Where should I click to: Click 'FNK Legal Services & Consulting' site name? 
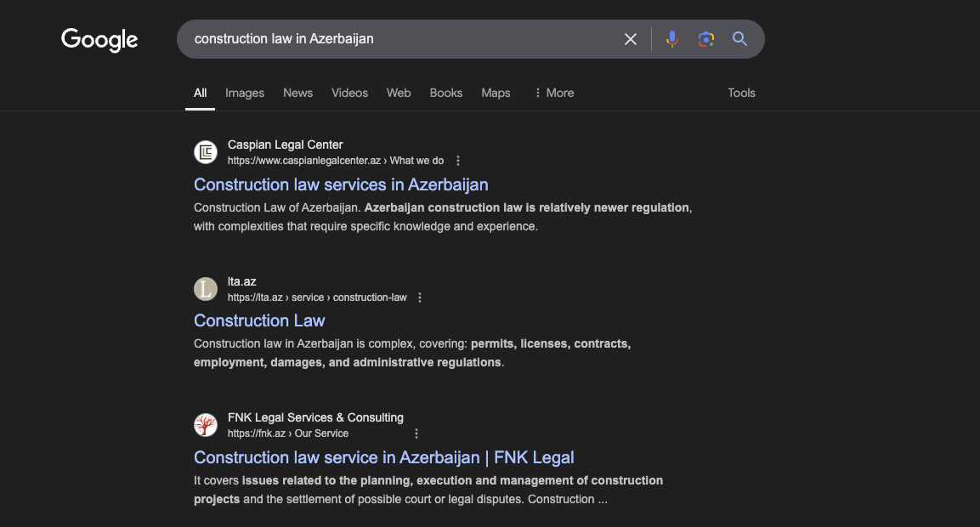(315, 417)
